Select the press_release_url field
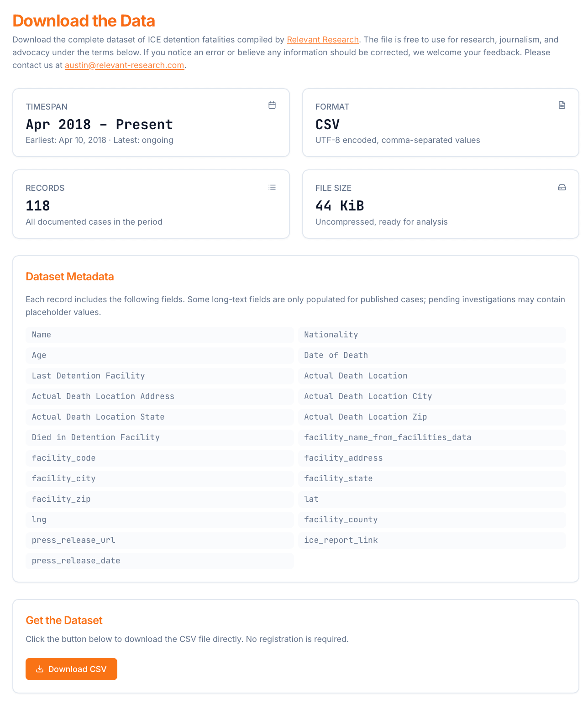Image resolution: width=588 pixels, height=704 pixels. (160, 540)
